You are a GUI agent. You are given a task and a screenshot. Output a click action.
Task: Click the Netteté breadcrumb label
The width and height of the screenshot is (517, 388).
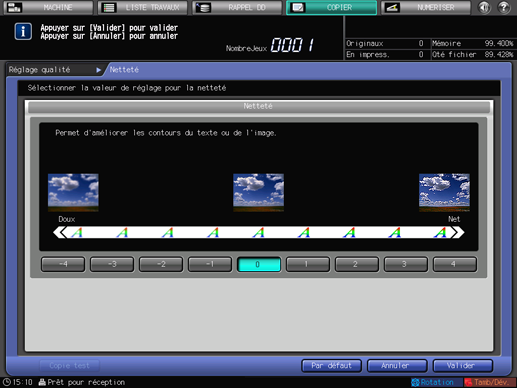click(x=124, y=70)
